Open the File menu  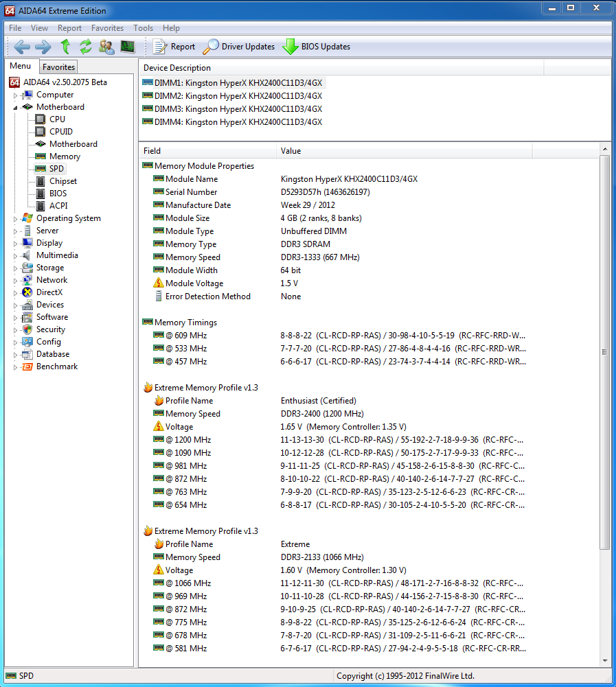coord(15,28)
